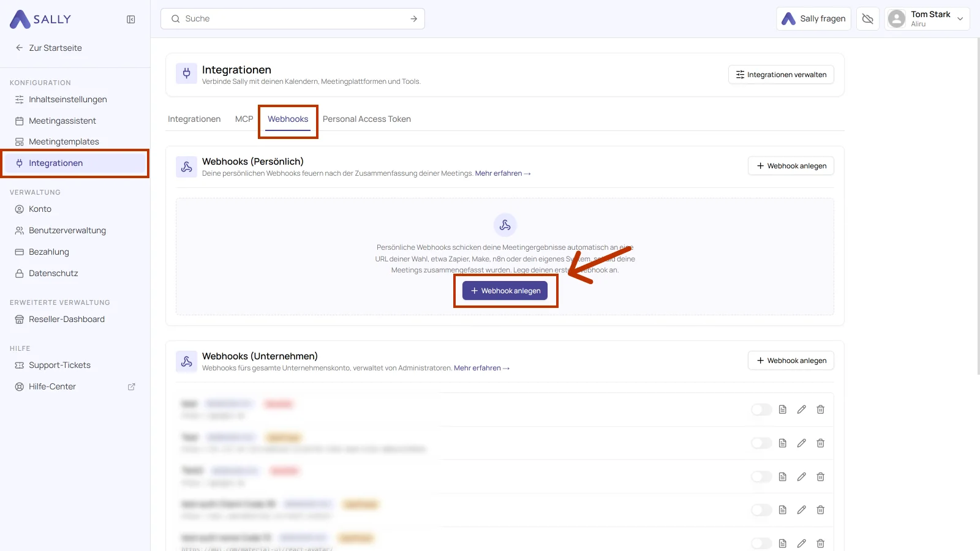The height and width of the screenshot is (551, 980).
Task: Collapse the sidebar with the panel icon
Action: tap(130, 20)
